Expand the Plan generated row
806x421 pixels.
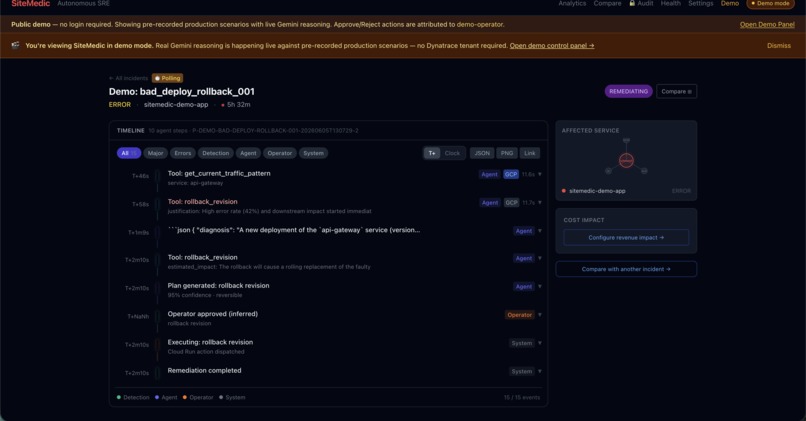pos(540,286)
